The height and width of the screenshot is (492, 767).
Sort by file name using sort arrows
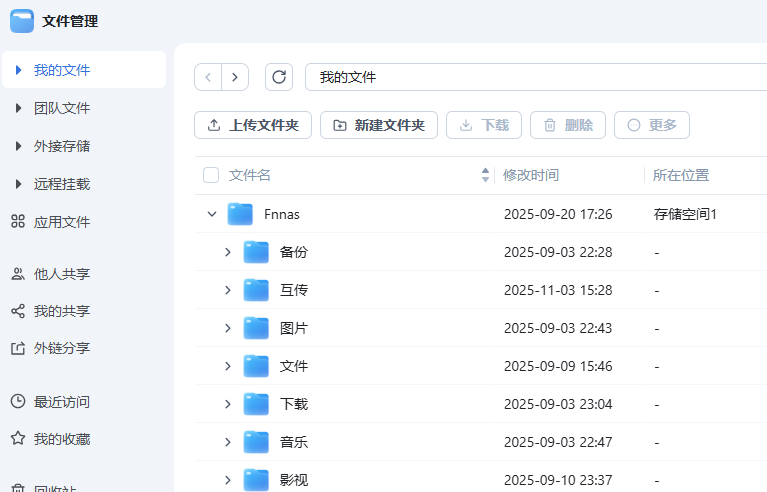[485, 175]
